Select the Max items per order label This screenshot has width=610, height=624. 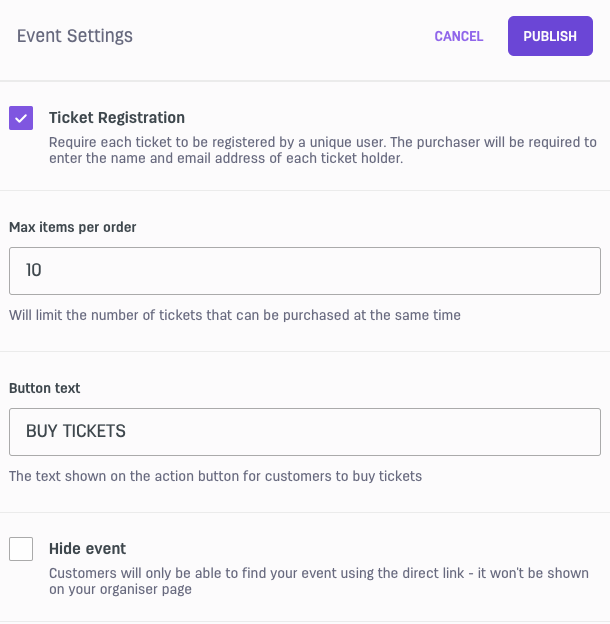click(73, 227)
